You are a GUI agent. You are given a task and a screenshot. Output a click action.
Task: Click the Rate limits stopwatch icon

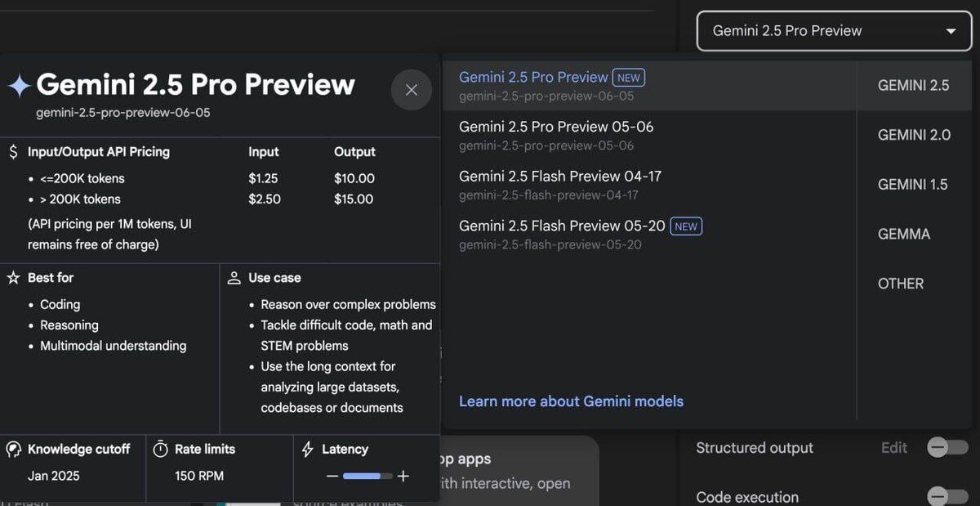pyautogui.click(x=161, y=450)
